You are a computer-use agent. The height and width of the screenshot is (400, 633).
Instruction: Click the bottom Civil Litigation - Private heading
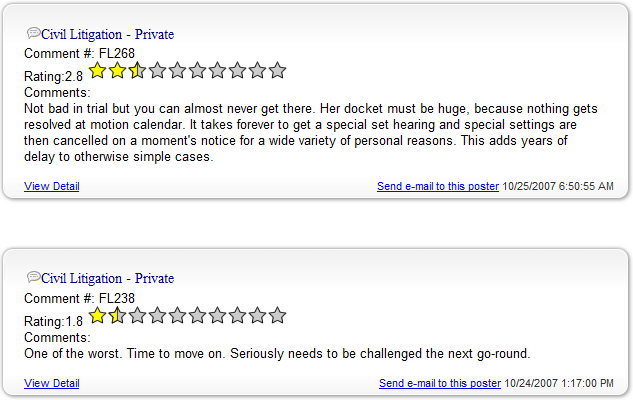click(107, 279)
